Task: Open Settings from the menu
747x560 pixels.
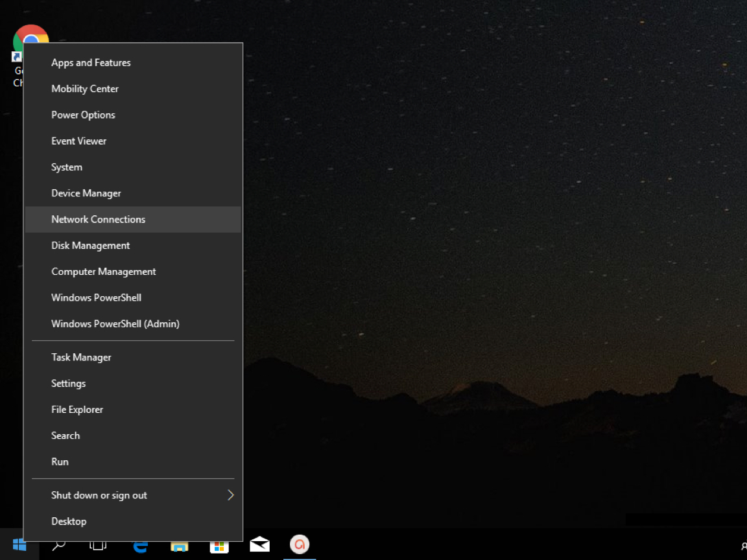Action: 133,384
